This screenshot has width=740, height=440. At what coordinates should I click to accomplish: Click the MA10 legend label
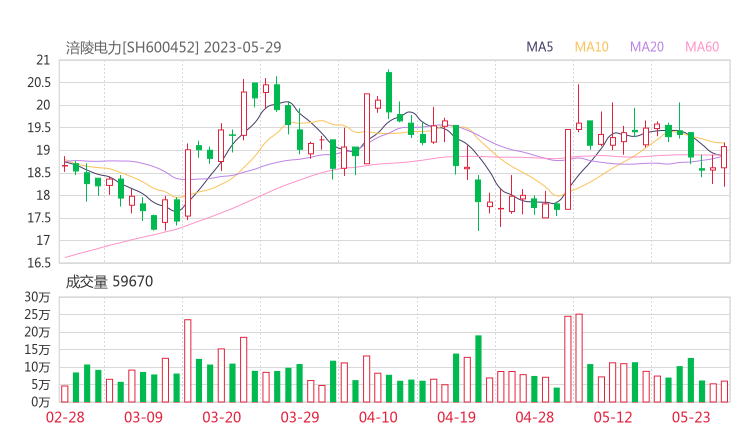(591, 47)
